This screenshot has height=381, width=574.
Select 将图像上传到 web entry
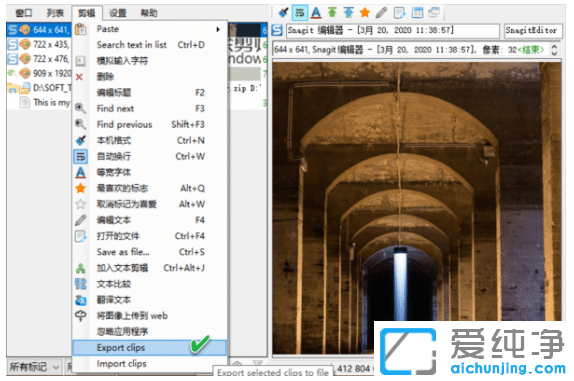[150, 315]
